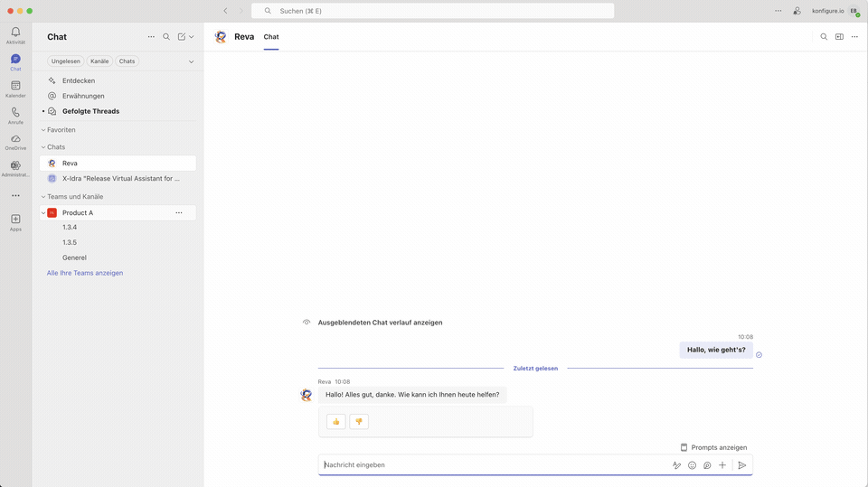Open chat list more options ellipsis
This screenshot has height=487, width=868.
[151, 36]
